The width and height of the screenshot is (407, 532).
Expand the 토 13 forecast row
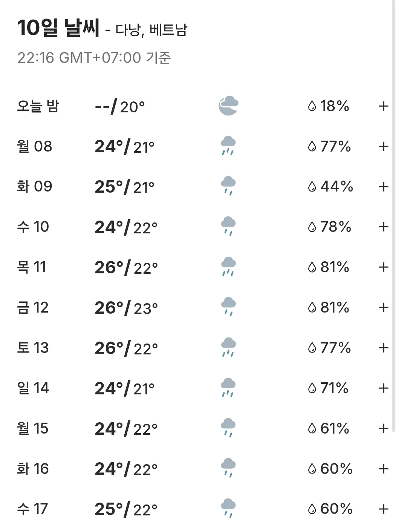[383, 348]
